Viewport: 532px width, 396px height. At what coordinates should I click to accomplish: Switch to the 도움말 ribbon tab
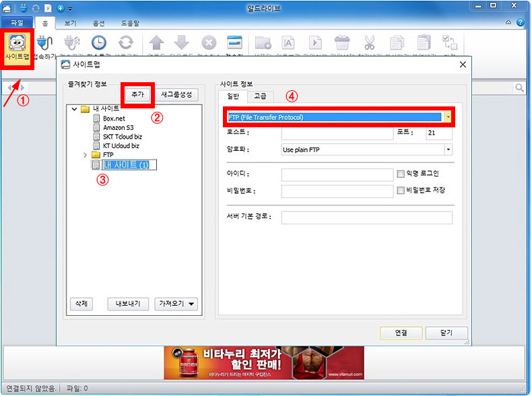click(x=130, y=23)
